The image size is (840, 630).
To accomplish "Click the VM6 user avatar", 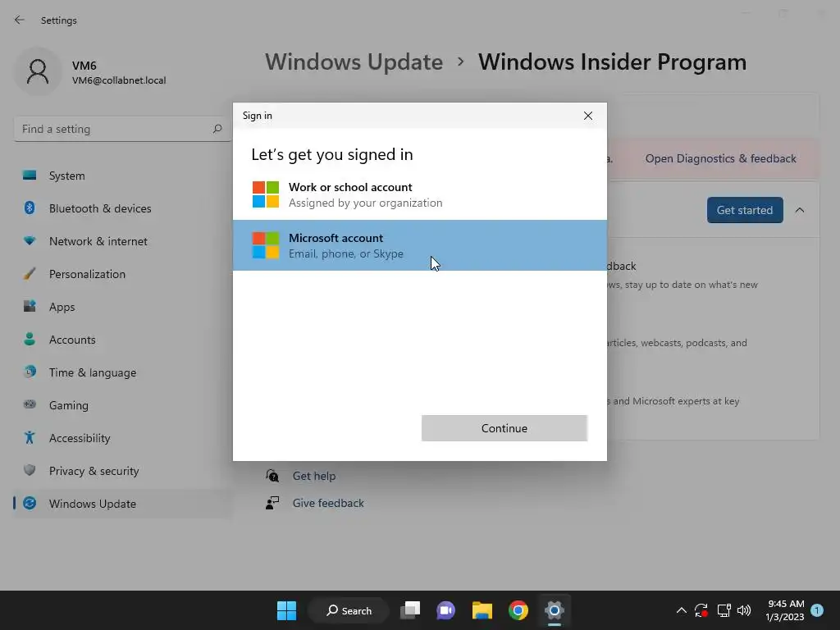I will [38, 71].
